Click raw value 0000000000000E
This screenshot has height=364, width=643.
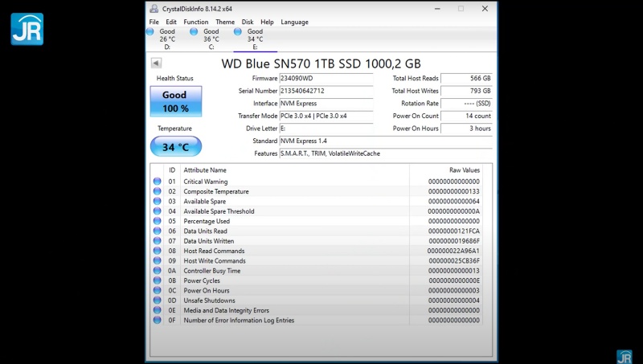pyautogui.click(x=454, y=280)
